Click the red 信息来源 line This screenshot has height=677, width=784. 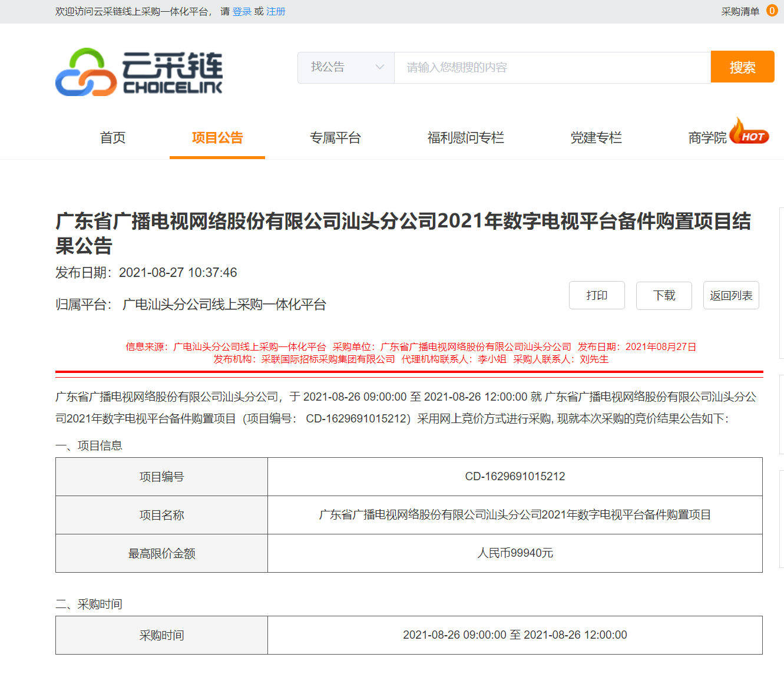(x=411, y=346)
